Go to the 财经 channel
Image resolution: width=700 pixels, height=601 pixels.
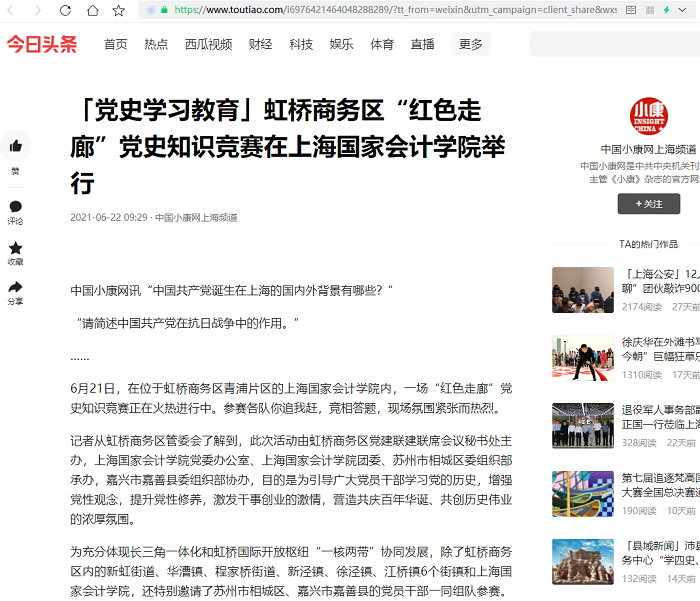[x=260, y=45]
